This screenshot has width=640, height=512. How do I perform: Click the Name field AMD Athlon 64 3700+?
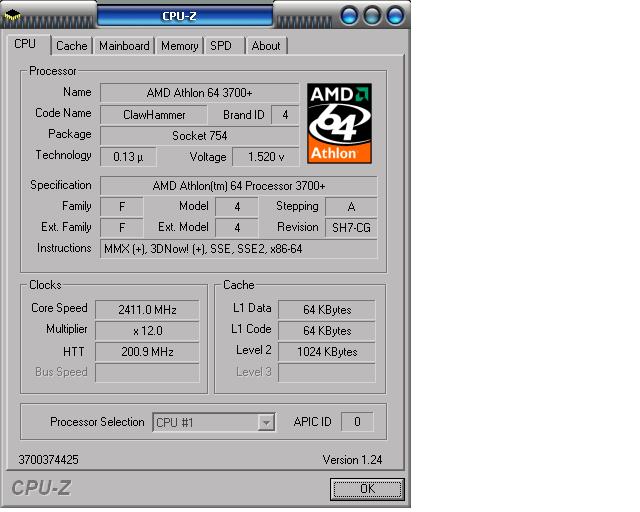click(200, 93)
